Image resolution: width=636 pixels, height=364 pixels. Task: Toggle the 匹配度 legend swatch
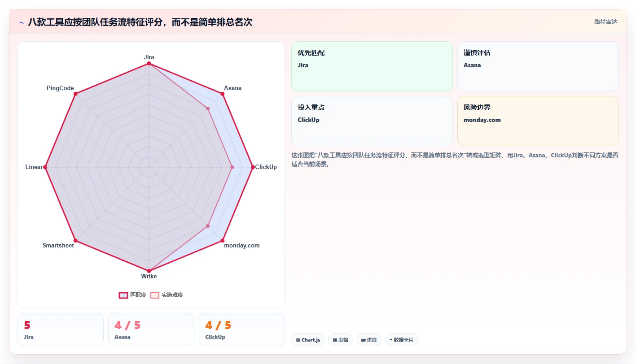pyautogui.click(x=123, y=295)
